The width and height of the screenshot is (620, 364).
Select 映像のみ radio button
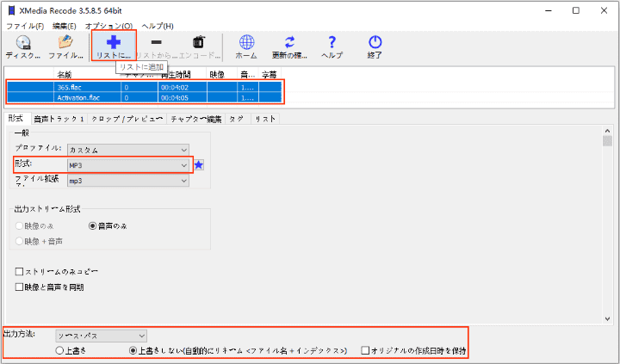coord(19,226)
